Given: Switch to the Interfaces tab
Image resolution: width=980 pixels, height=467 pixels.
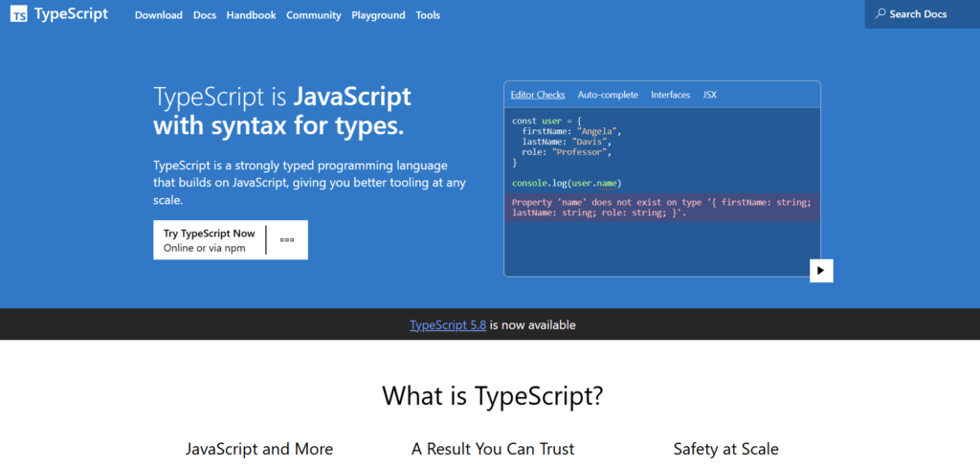Looking at the screenshot, I should [x=671, y=95].
